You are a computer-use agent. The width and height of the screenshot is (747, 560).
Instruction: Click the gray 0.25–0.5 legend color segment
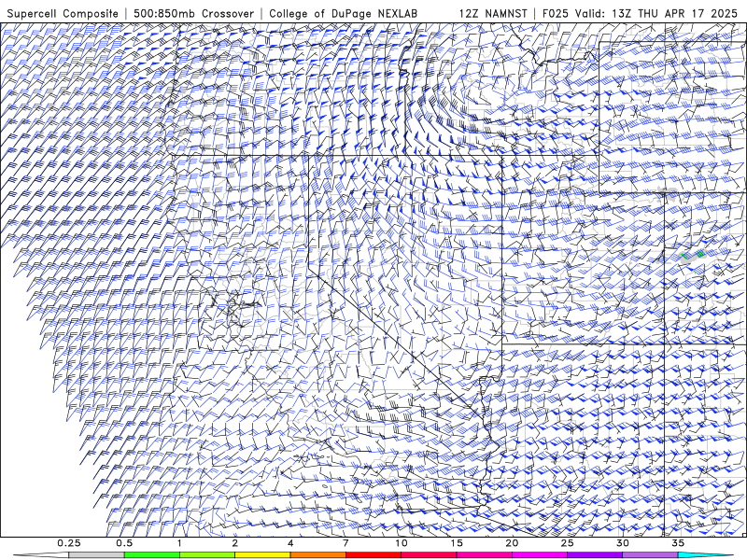point(96,555)
